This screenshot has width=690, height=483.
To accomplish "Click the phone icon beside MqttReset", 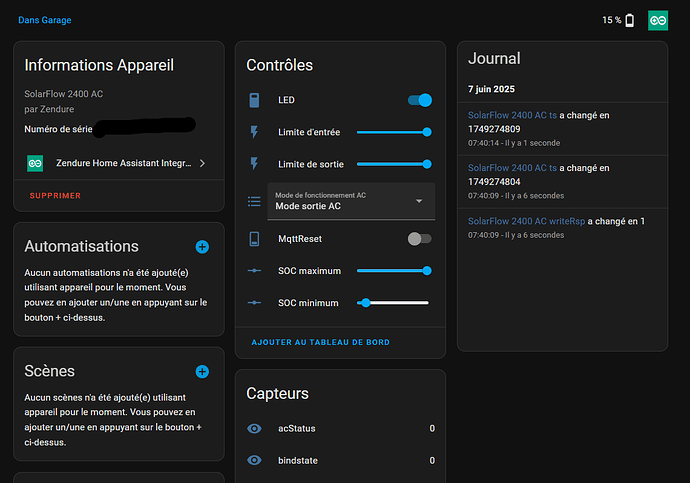I will point(254,239).
